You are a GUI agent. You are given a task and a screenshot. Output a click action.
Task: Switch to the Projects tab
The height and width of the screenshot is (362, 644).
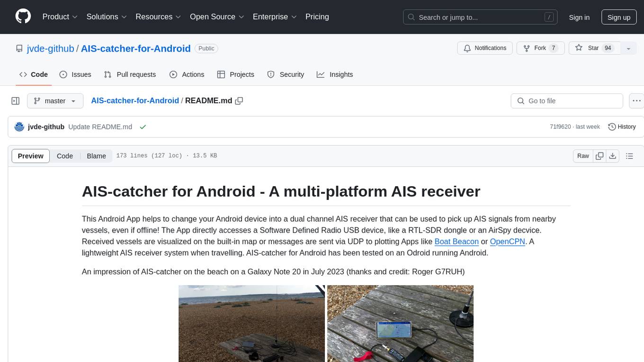[236, 74]
